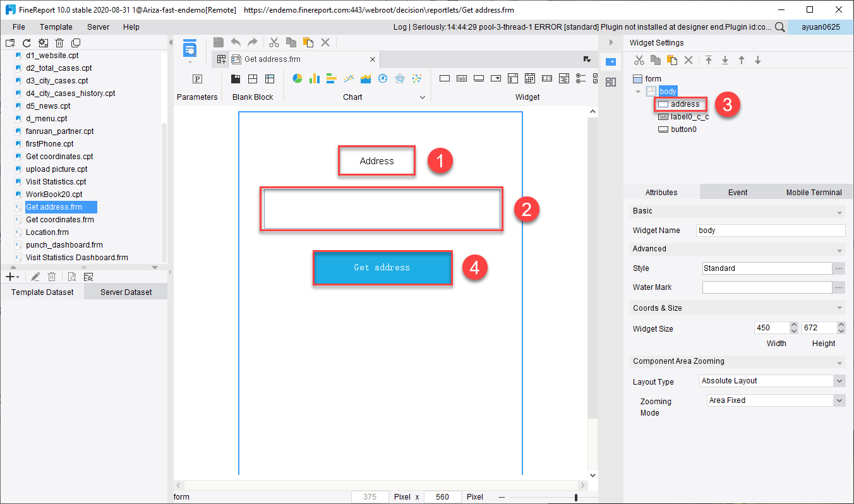Click the Style ellipsis button
The width and height of the screenshot is (854, 504).
[839, 268]
